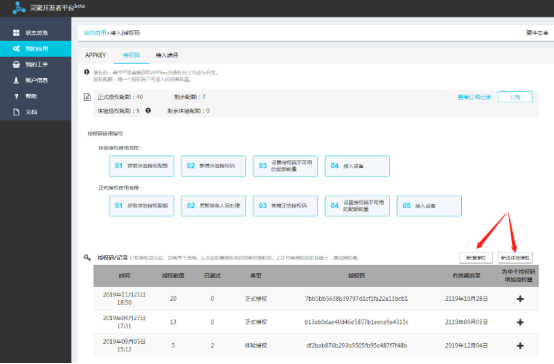
Task: Open the account info person icon
Action: (x=16, y=80)
